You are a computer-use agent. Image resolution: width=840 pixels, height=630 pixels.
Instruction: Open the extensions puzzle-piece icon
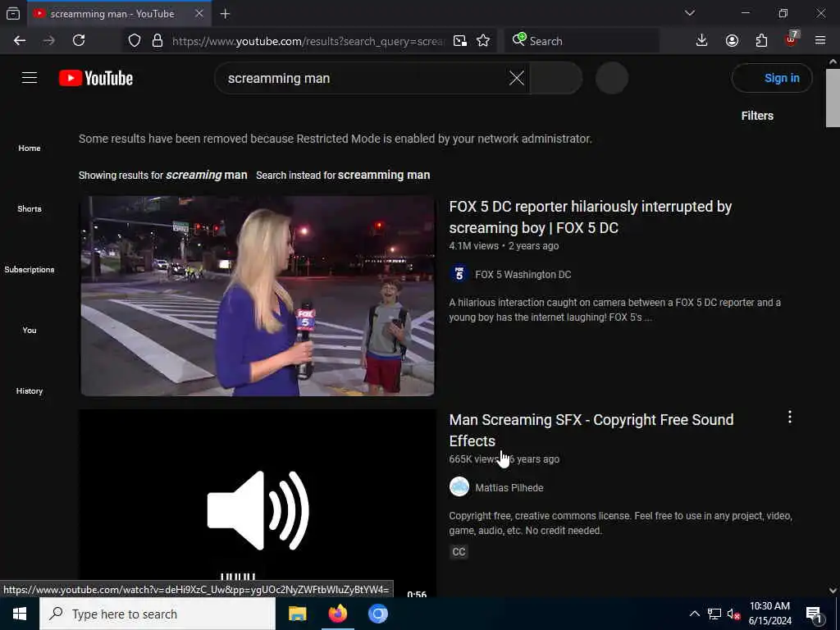click(x=761, y=41)
